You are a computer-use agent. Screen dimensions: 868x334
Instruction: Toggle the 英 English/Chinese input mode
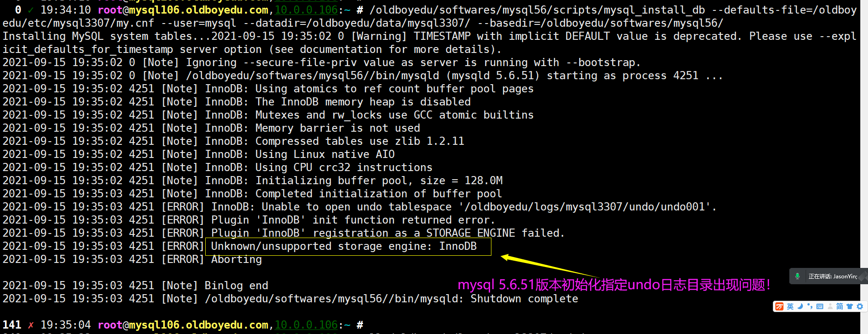(790, 306)
